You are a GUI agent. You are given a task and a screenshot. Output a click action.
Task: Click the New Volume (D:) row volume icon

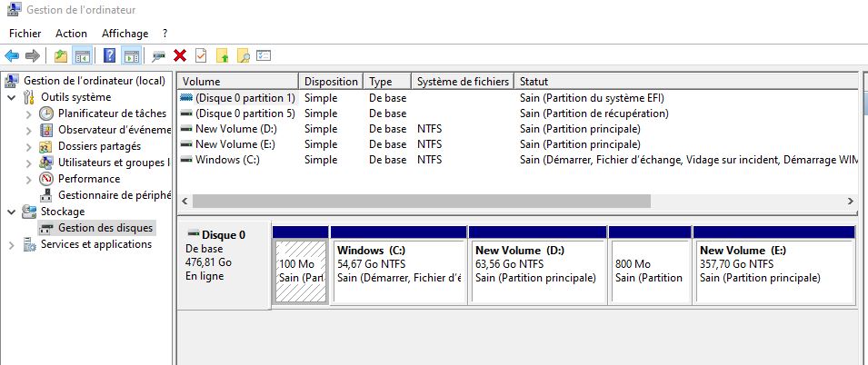(186, 129)
